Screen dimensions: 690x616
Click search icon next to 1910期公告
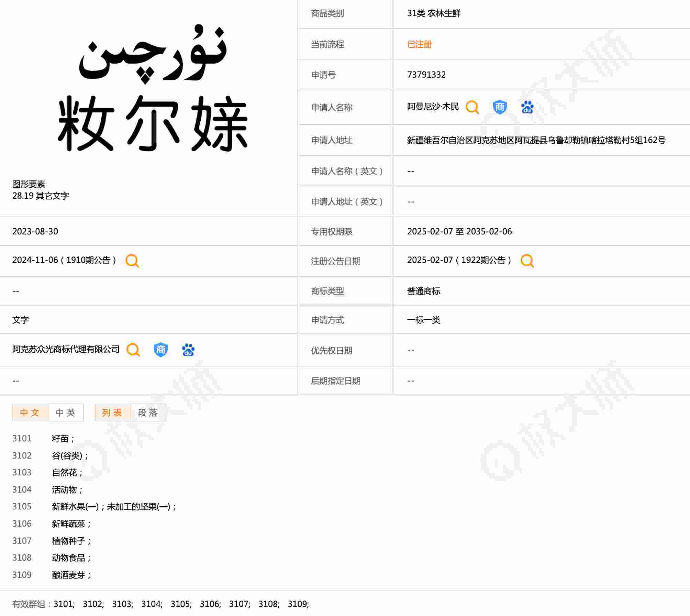pos(132,261)
